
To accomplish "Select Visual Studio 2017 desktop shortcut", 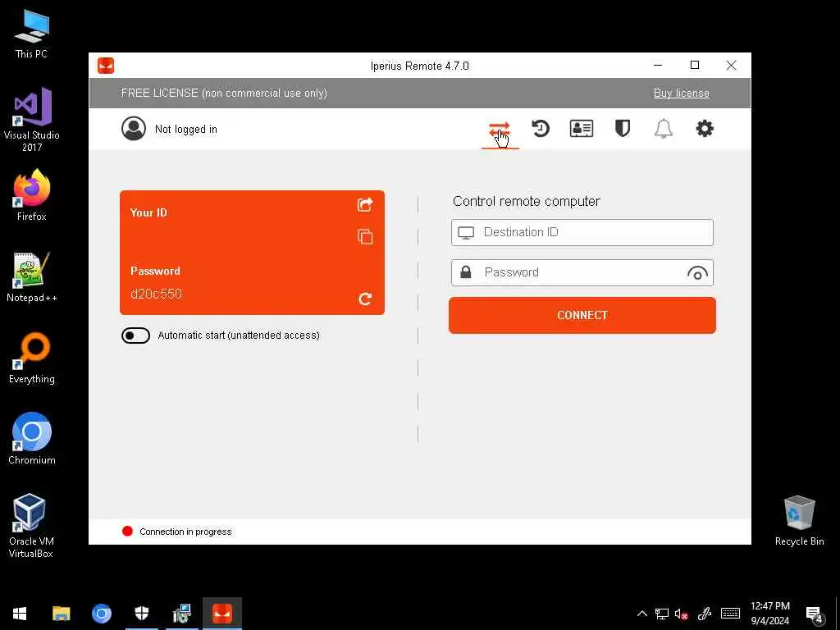I will (32, 120).
